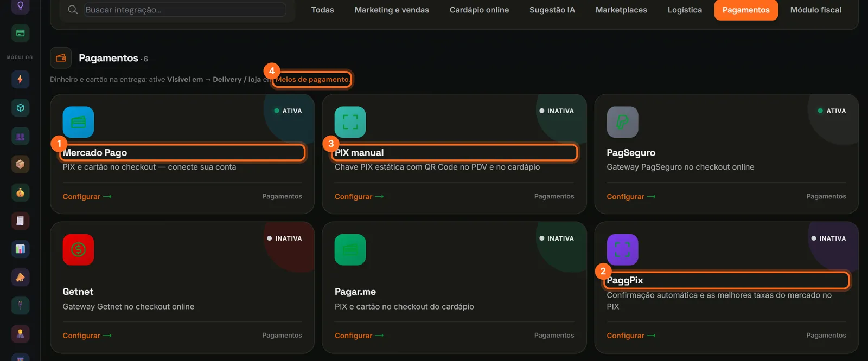Open the plug module in sidebar

[x=20, y=305]
